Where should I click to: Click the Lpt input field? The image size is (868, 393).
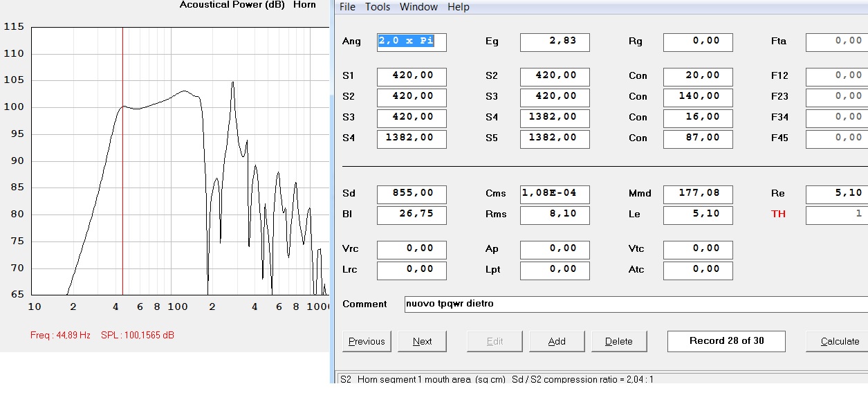[555, 270]
